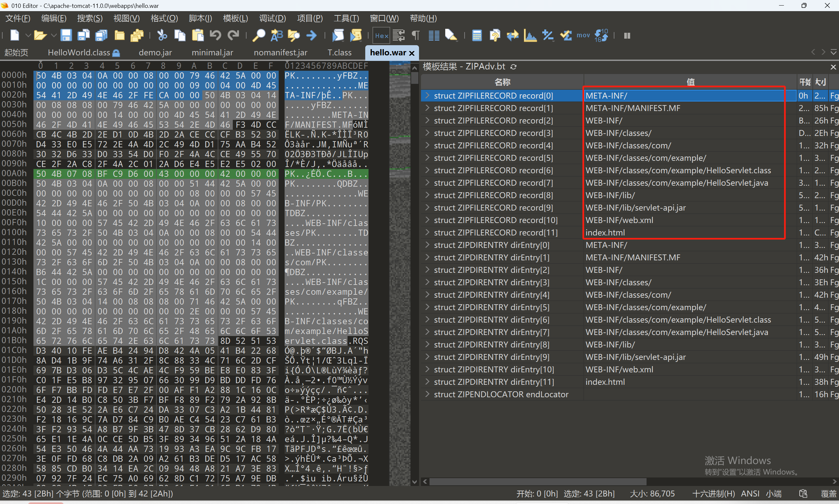Click the 值 column header

[x=690, y=82]
